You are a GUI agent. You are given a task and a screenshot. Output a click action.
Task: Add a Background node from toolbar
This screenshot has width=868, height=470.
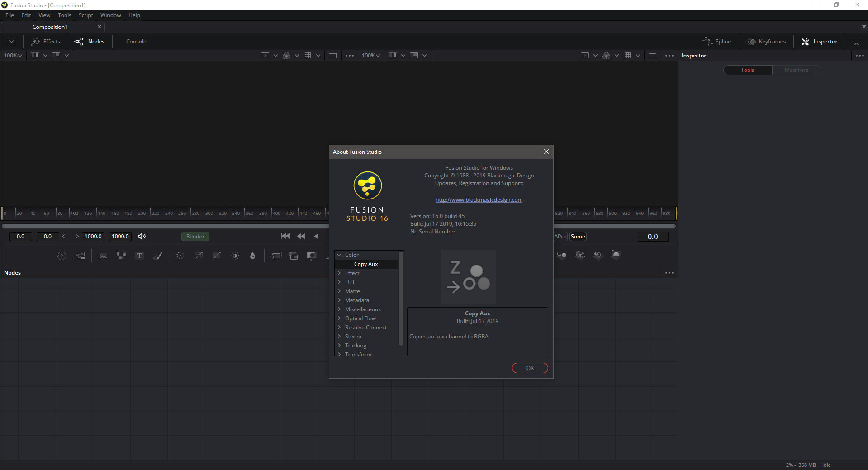tap(103, 256)
